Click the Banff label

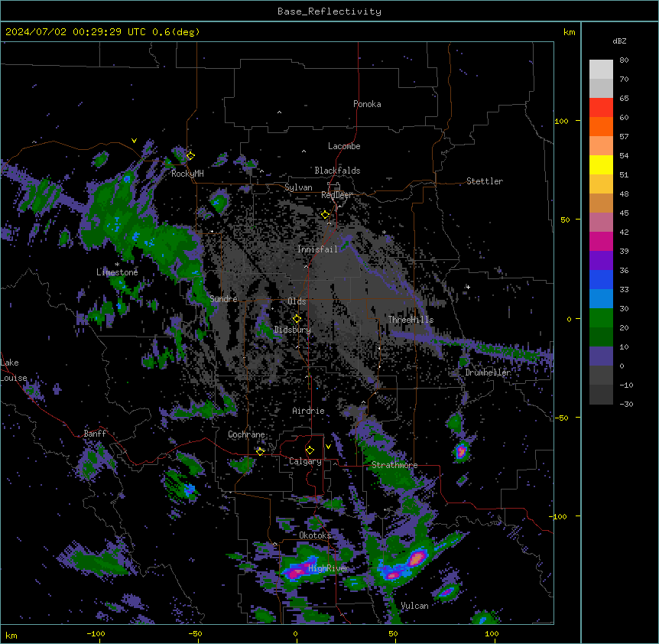coord(95,434)
